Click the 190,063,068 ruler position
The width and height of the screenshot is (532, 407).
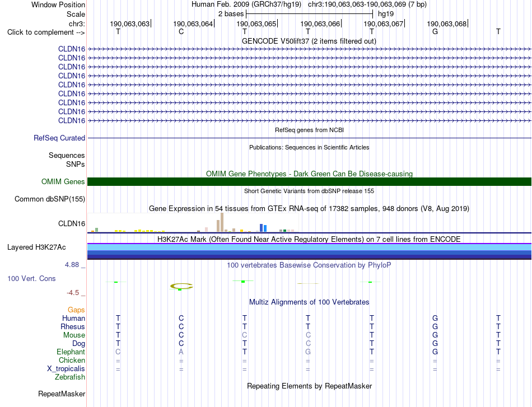coord(446,24)
